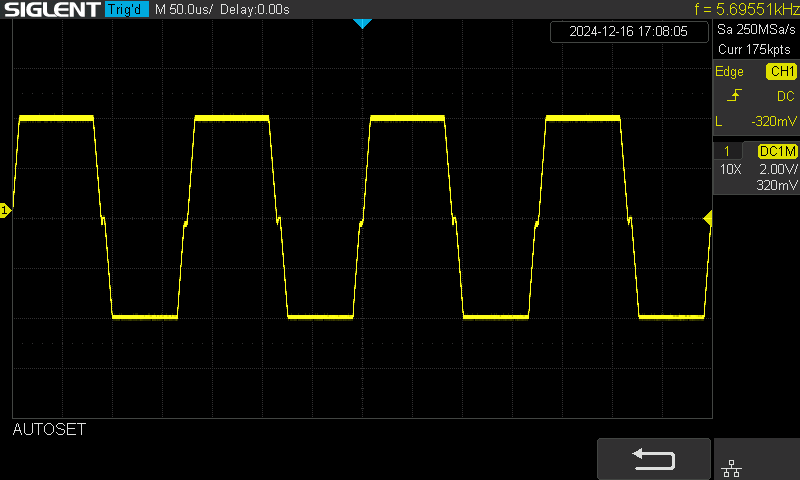800x480 pixels.
Task: Click the Delay:0.00s readout
Action: [257, 9]
